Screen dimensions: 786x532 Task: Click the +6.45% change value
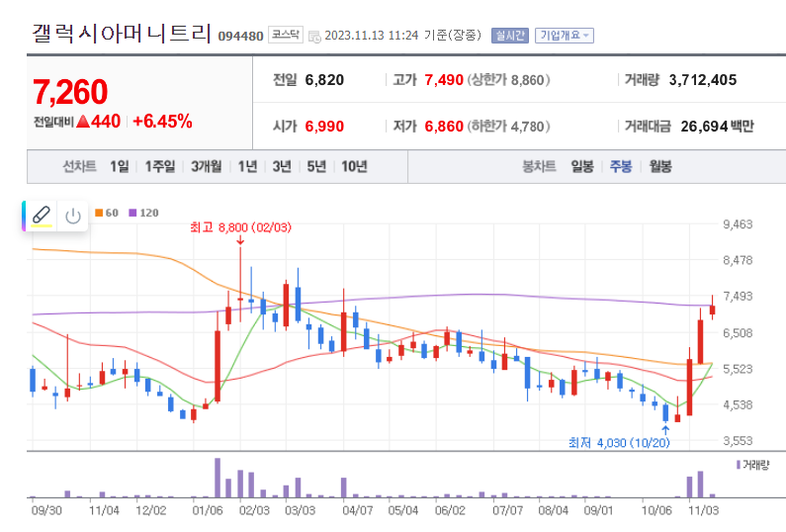[162, 122]
